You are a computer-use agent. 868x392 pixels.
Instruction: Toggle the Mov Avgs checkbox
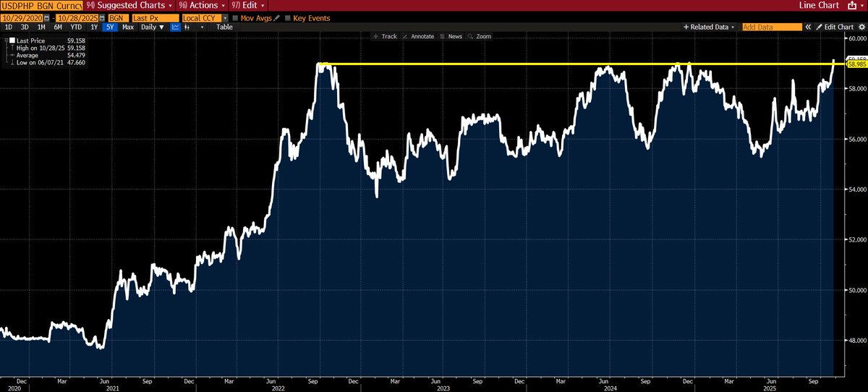click(236, 18)
